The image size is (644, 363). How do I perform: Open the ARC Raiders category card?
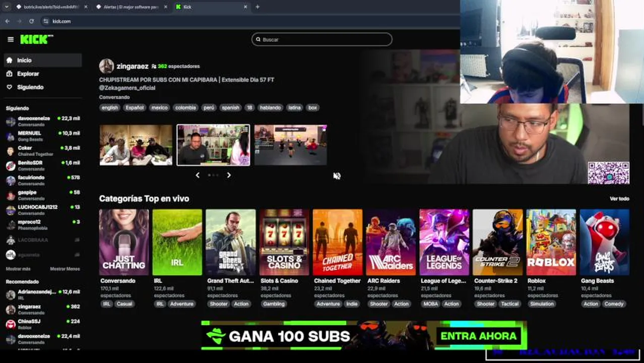pos(391,242)
